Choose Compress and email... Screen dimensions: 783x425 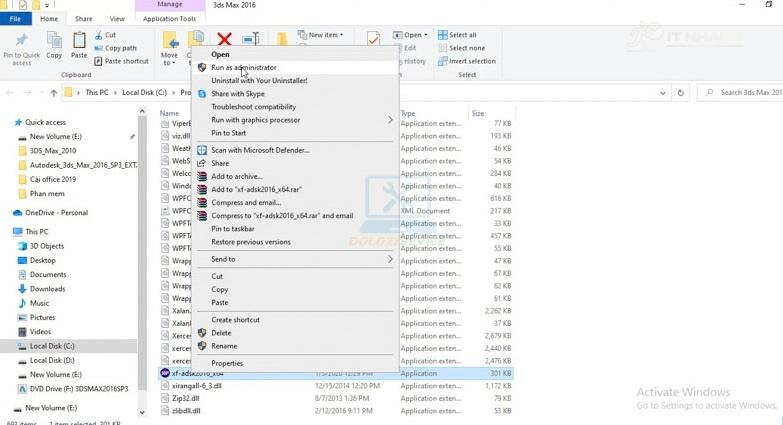295,203
